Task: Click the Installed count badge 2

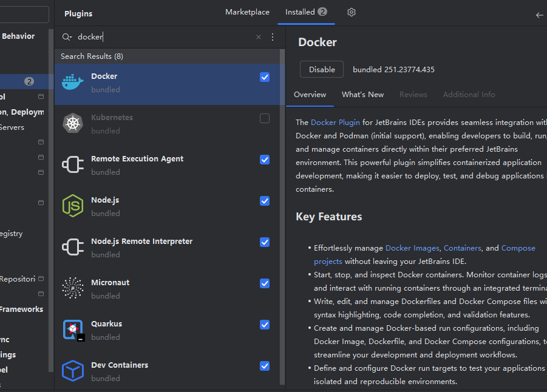Action: click(322, 12)
